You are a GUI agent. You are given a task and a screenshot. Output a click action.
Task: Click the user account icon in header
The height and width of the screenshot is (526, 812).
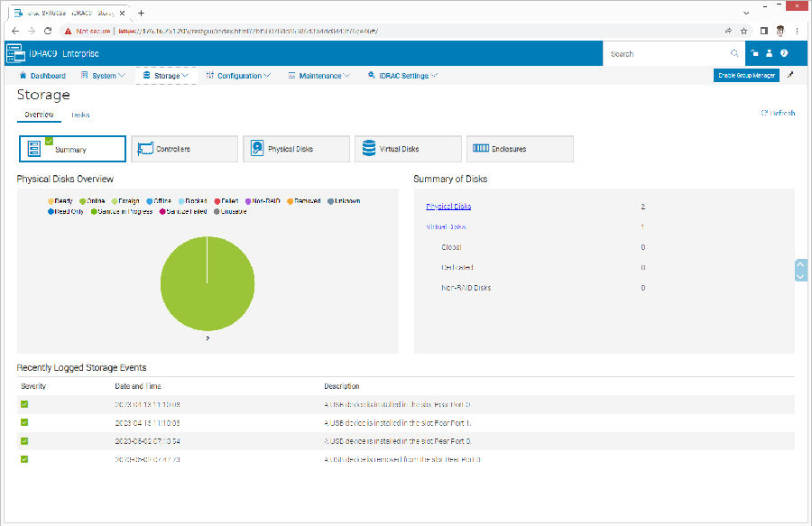click(770, 54)
